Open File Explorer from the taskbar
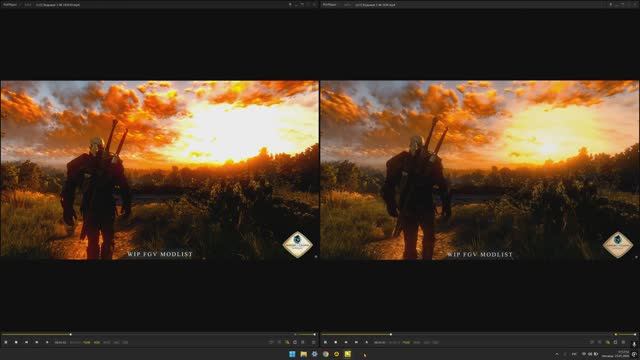The width and height of the screenshot is (640, 360). tap(304, 354)
